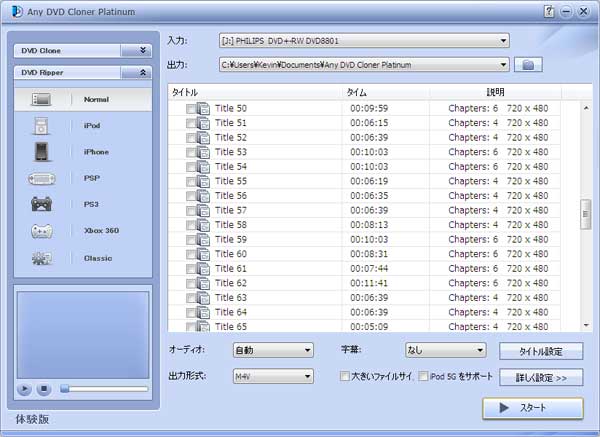The height and width of the screenshot is (437, 600).
Task: Click the 00:06:15 duration cell
Action: tap(369, 123)
